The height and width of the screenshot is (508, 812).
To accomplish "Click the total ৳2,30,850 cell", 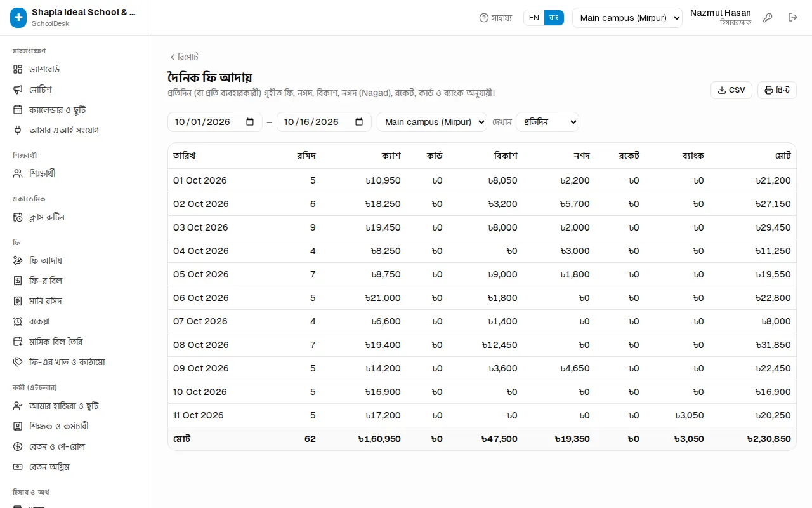I will click(769, 439).
